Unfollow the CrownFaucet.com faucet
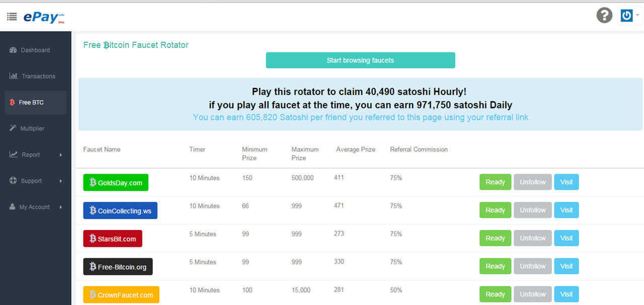This screenshot has width=644, height=305. coord(533,294)
